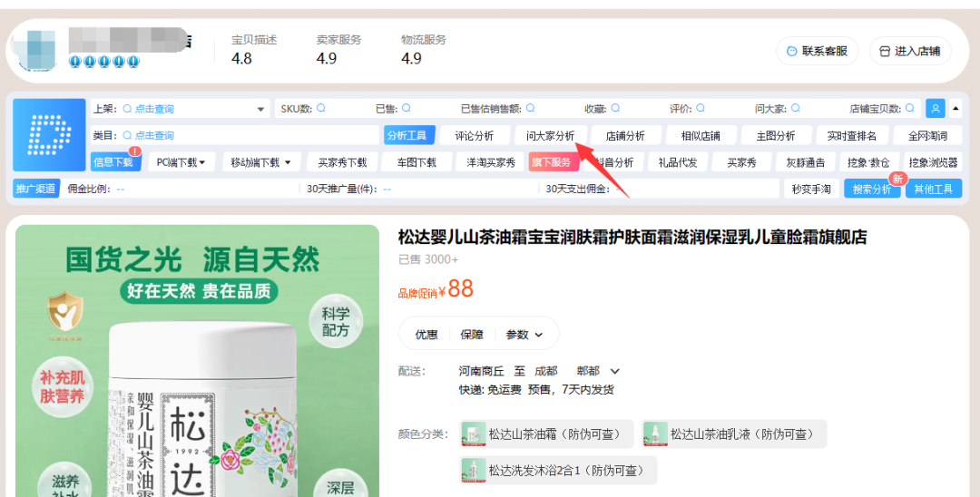
Task: Select 松达洗发沐浴2合1 color option
Action: (x=558, y=470)
